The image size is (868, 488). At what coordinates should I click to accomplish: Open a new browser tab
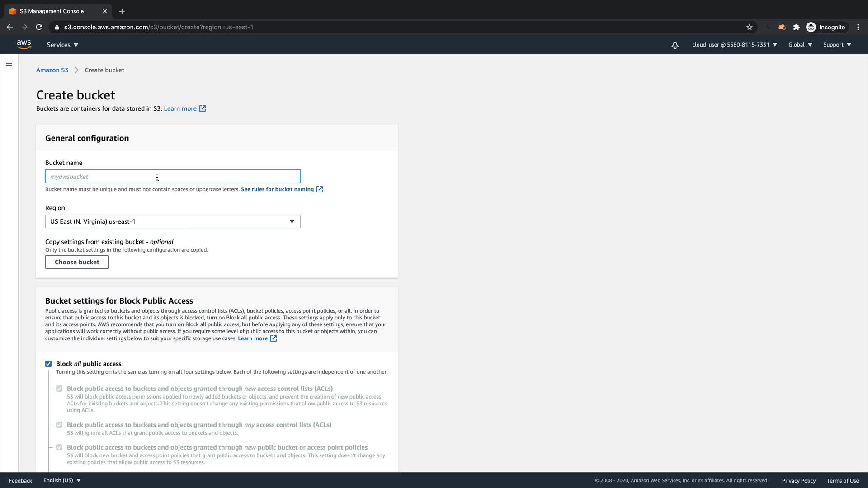pyautogui.click(x=122, y=11)
